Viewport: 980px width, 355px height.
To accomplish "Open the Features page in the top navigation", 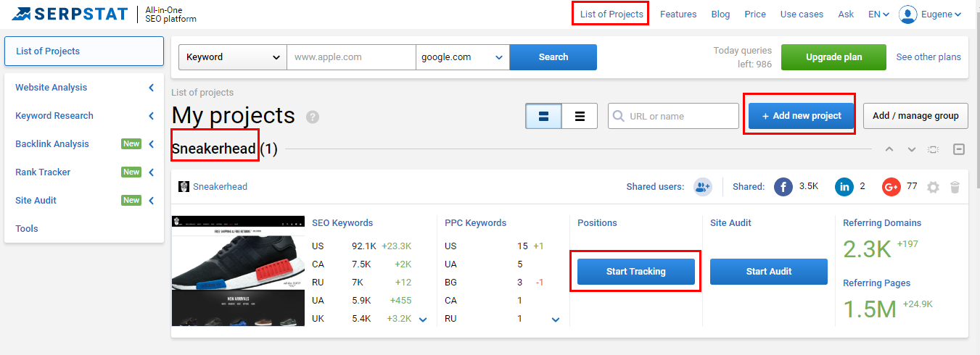I will tap(678, 14).
